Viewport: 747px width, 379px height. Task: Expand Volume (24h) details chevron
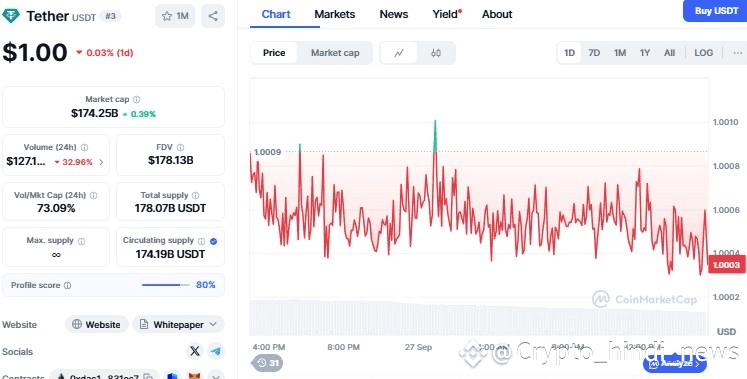(x=101, y=162)
